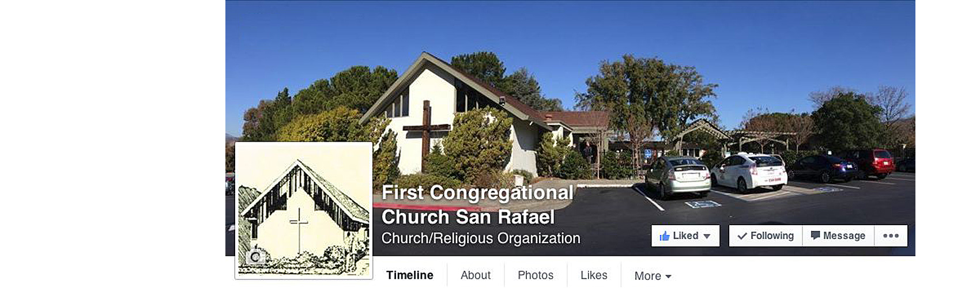
Task: Click the checkmark icon beside Following
Action: coord(742,236)
